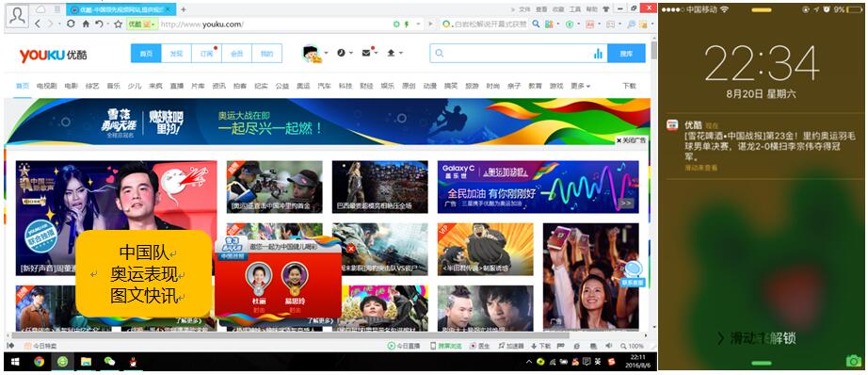Select the 发现 tab
Screen dimensions: 868x375
(x=176, y=54)
